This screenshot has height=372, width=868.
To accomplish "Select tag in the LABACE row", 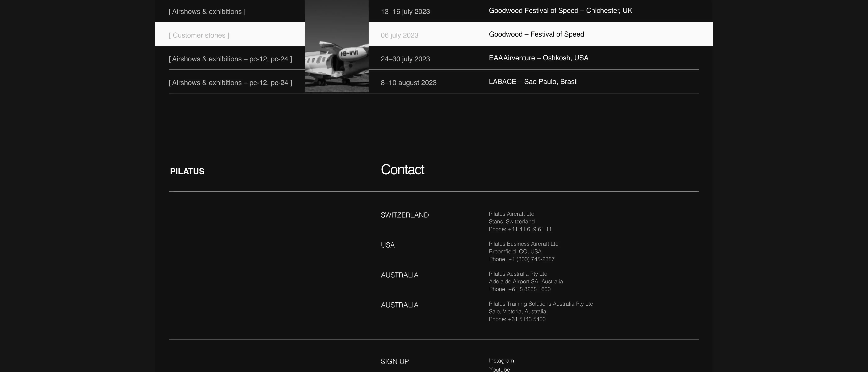I will 230,83.
